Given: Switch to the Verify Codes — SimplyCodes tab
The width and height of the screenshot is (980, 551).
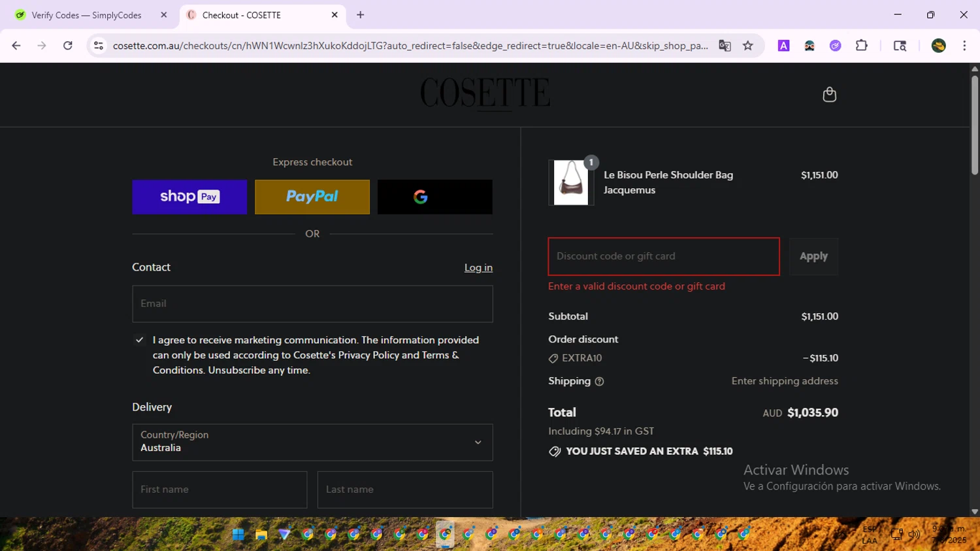Looking at the screenshot, I should (x=90, y=15).
